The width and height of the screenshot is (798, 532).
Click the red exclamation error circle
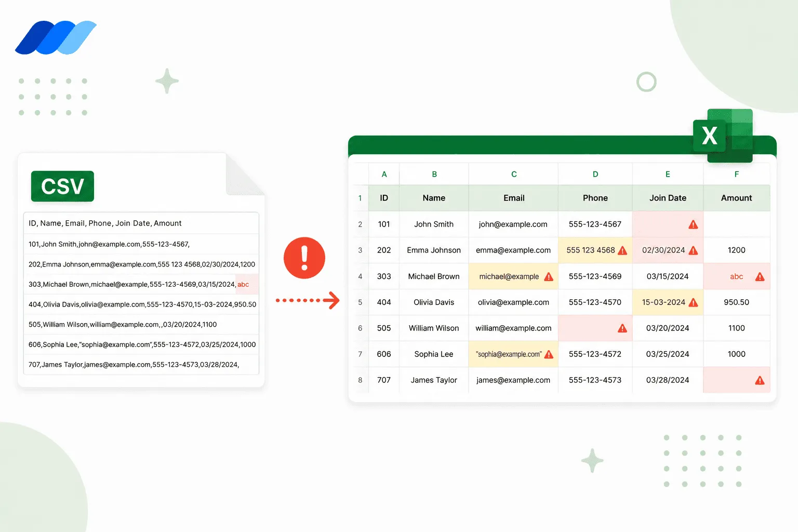coord(304,258)
